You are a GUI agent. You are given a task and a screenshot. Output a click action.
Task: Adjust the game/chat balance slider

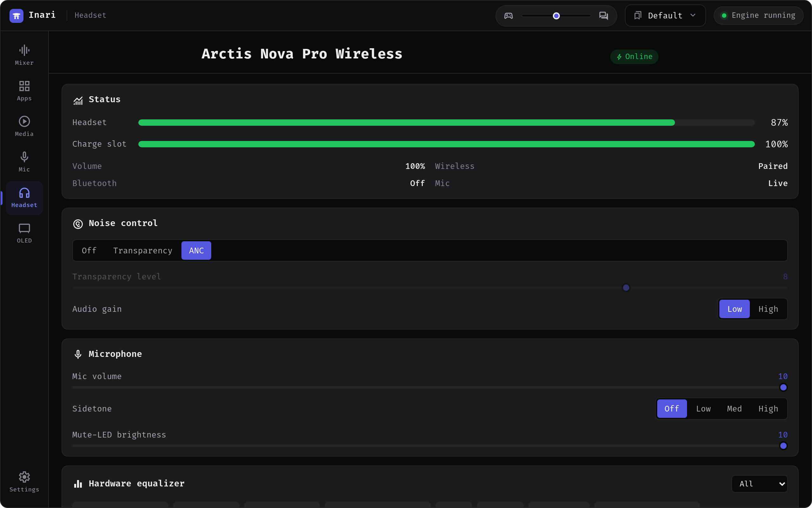pyautogui.click(x=556, y=16)
